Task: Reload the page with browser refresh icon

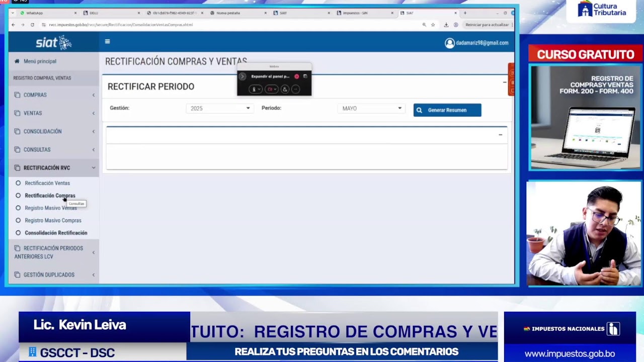Action: point(32,25)
